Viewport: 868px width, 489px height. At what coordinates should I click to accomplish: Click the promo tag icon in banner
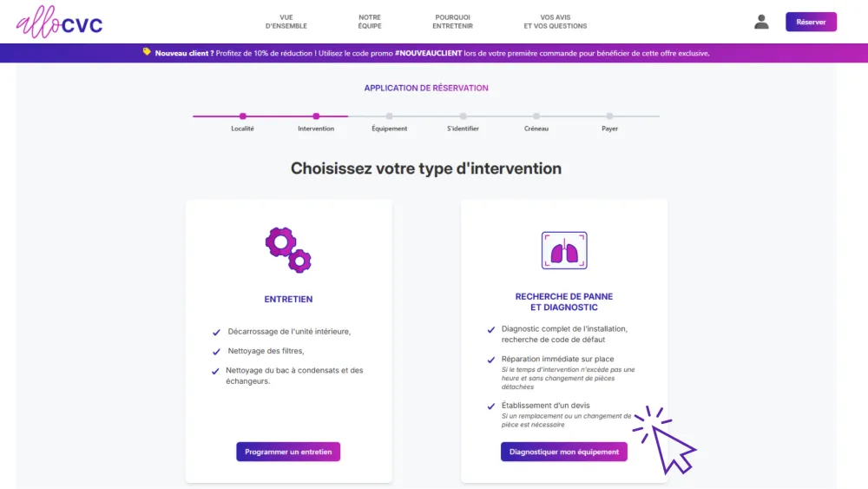[147, 52]
